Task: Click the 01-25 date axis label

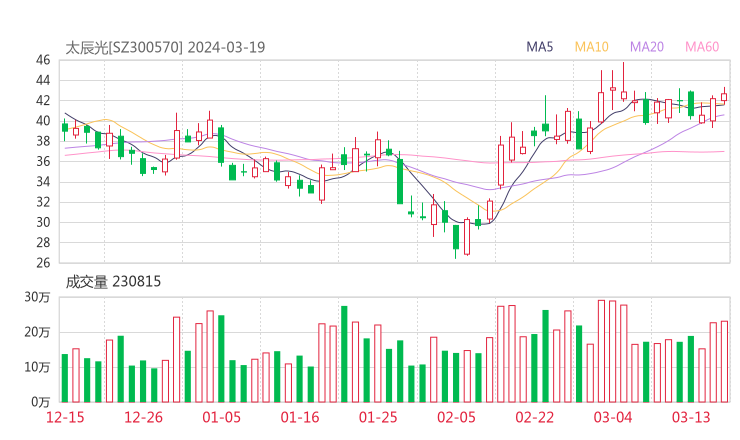Action: 378,417
